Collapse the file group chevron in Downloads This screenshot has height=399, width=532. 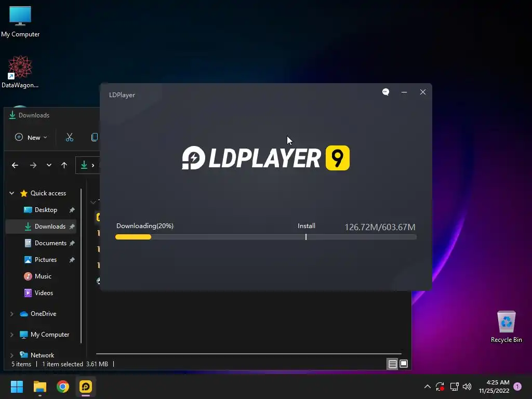(94, 202)
